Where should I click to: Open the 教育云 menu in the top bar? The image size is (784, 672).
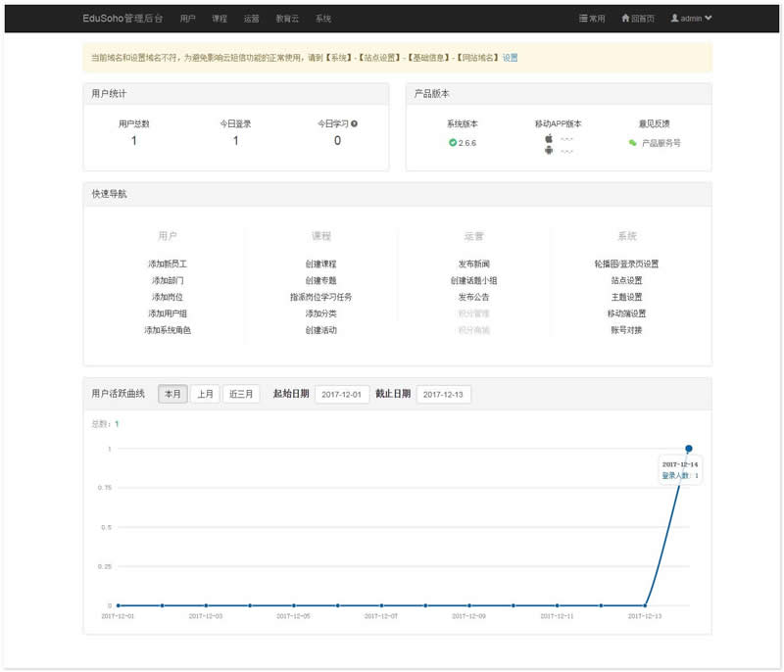pyautogui.click(x=287, y=19)
